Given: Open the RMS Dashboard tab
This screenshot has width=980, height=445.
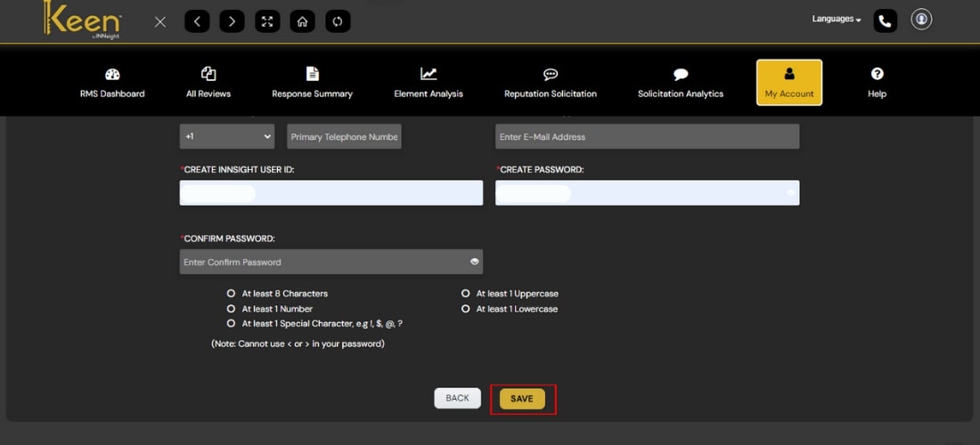Looking at the screenshot, I should 112,83.
